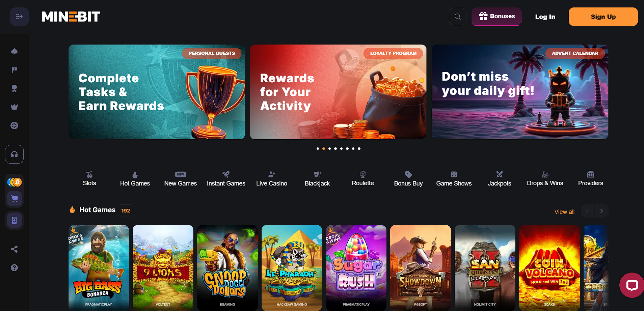Open the Providers category

(x=590, y=179)
